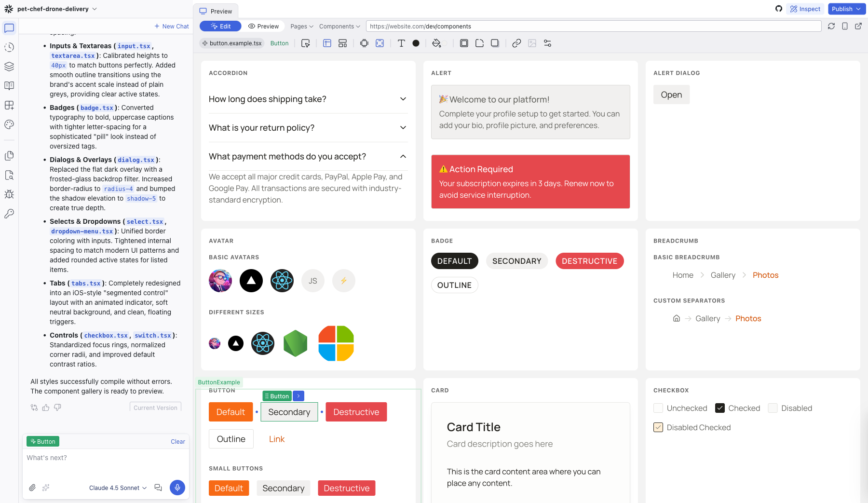Collapse 'What payment methods do you accept?' item
The height and width of the screenshot is (503, 868).
coord(308,157)
